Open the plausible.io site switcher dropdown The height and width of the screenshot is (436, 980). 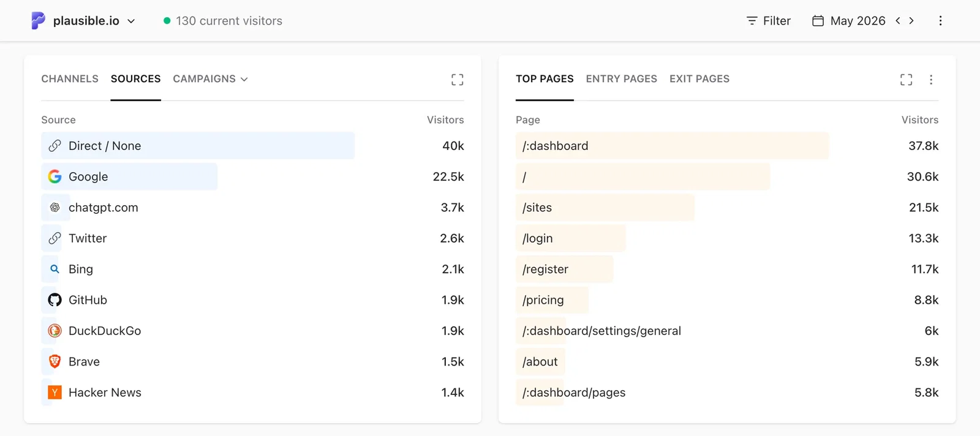tap(94, 21)
